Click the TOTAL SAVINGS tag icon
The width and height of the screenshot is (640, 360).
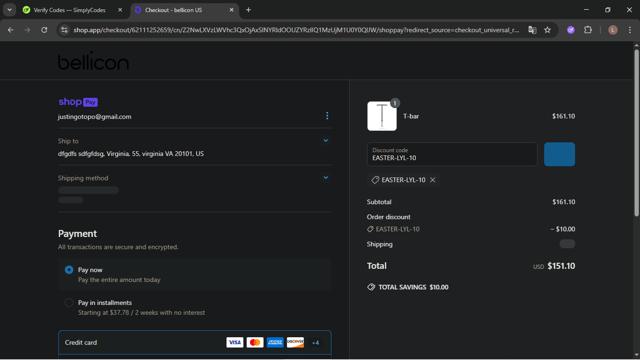click(371, 287)
